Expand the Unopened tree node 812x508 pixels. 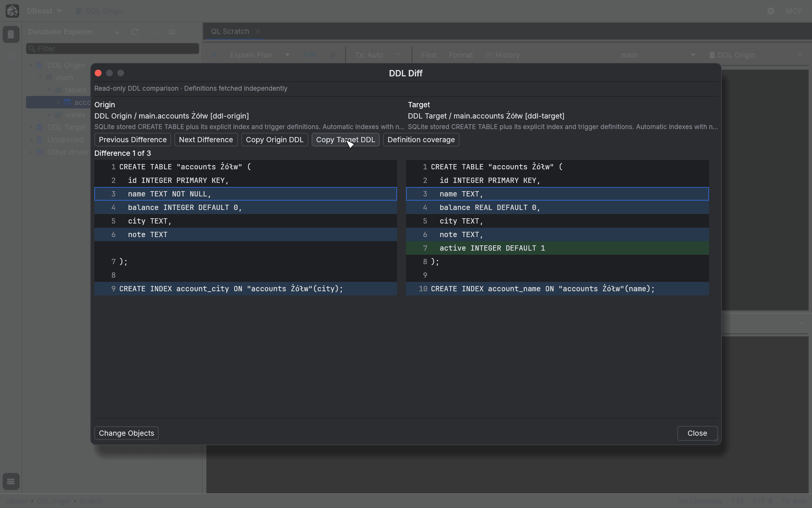31,140
